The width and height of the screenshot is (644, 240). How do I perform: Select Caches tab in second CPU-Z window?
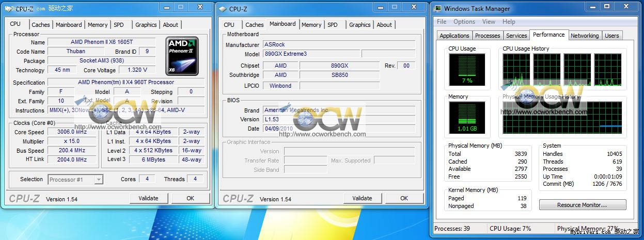(x=255, y=25)
